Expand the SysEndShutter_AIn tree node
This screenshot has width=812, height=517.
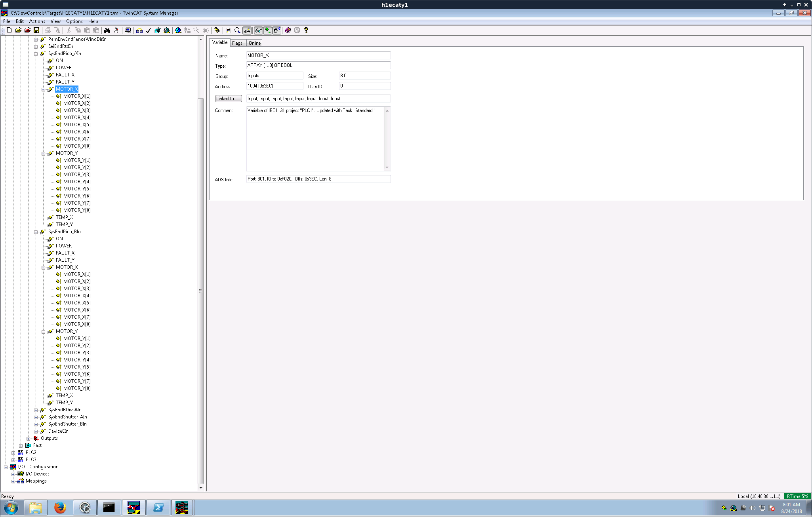click(36, 417)
